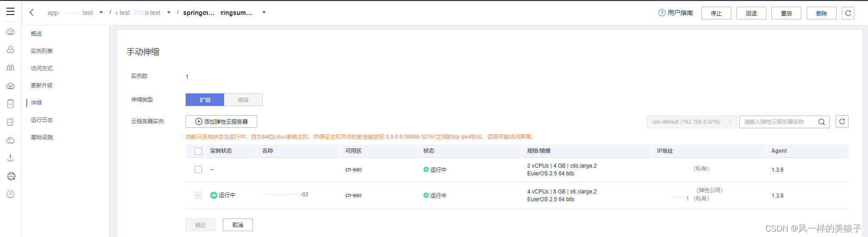Go back with the left chevron arrow
The width and height of the screenshot is (868, 237).
coord(32,13)
